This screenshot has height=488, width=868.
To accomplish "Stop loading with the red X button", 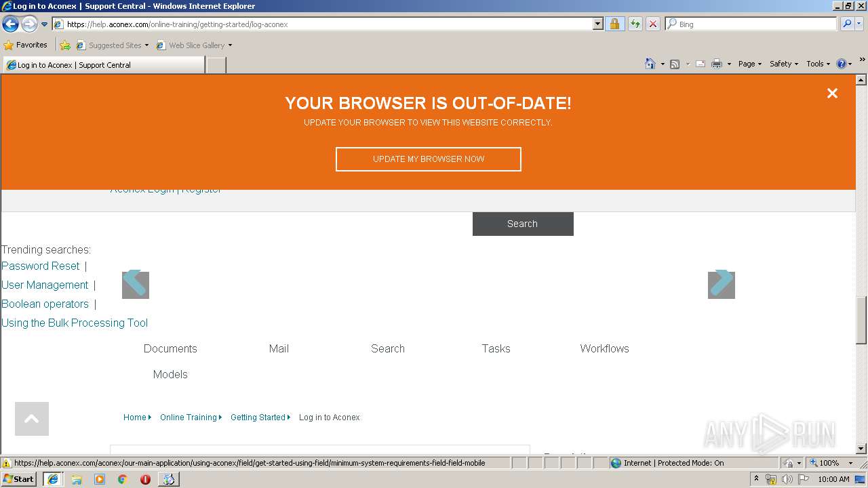I will click(652, 24).
